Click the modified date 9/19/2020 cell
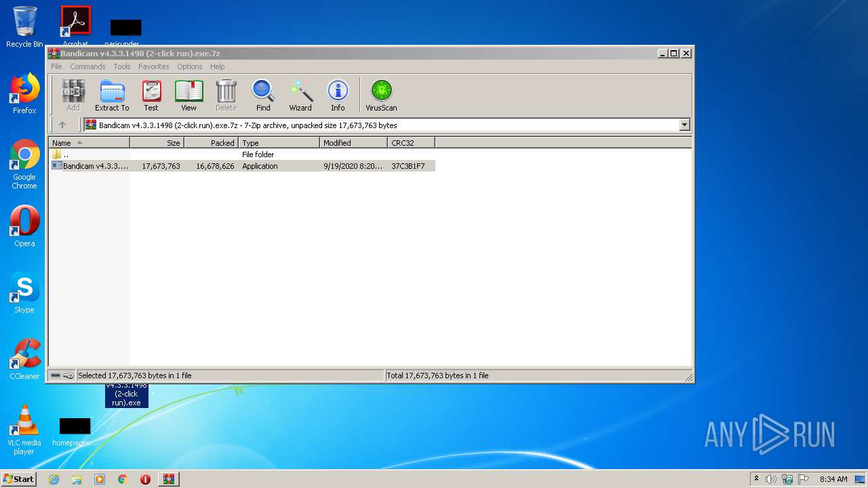 (x=353, y=166)
